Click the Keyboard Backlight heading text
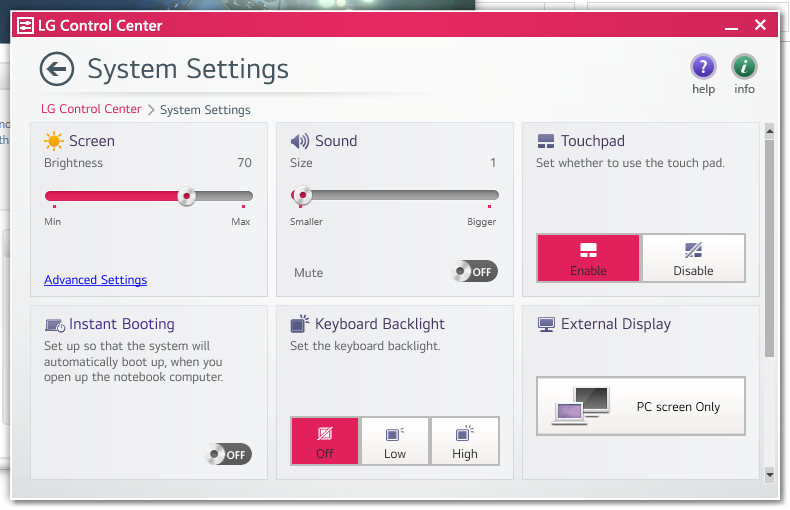The image size is (790, 510). coord(380,324)
